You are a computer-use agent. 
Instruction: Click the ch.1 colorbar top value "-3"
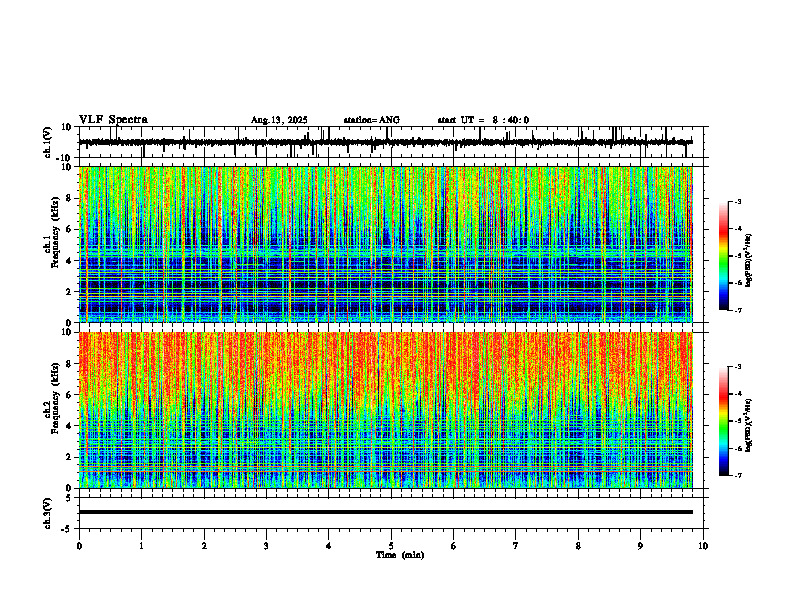click(x=738, y=201)
